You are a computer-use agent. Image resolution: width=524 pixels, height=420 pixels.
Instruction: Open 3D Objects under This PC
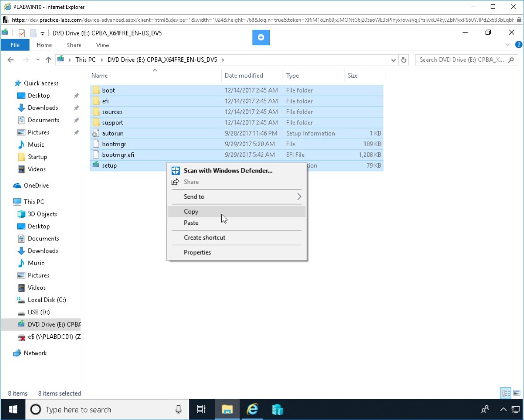(x=42, y=214)
